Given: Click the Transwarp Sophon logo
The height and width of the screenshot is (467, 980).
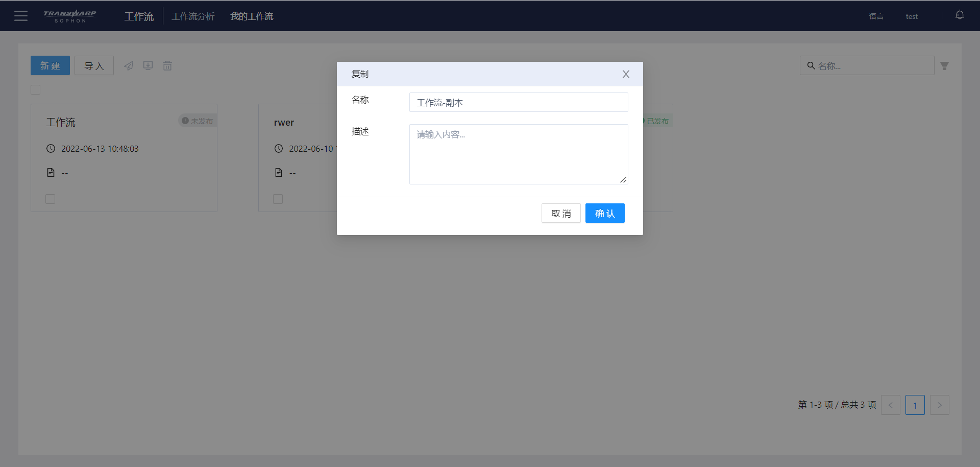Looking at the screenshot, I should point(70,16).
